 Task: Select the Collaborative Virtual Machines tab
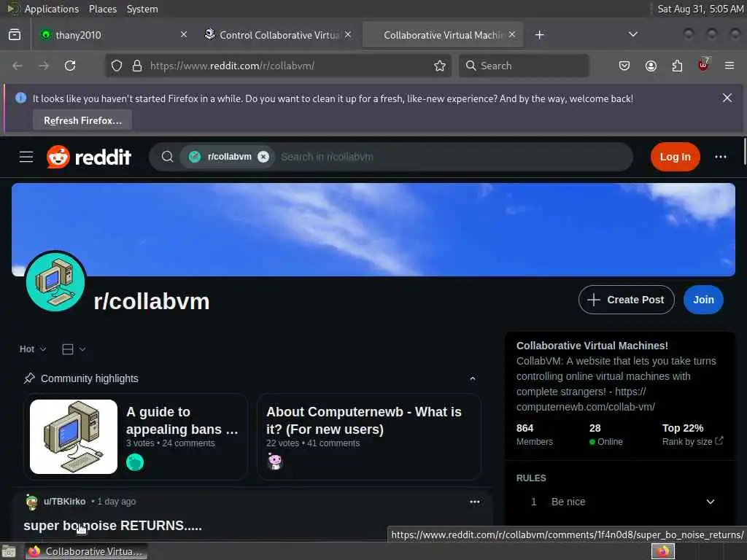[443, 35]
